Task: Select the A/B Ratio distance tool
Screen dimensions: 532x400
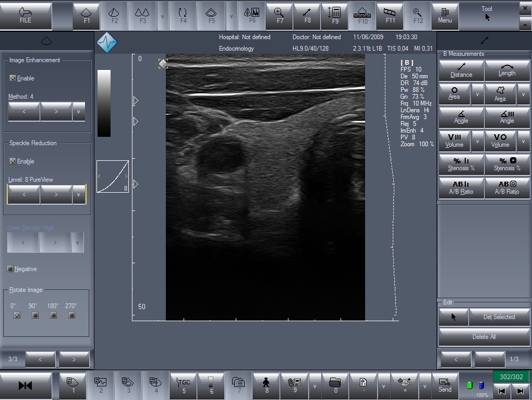Action: coord(461,188)
